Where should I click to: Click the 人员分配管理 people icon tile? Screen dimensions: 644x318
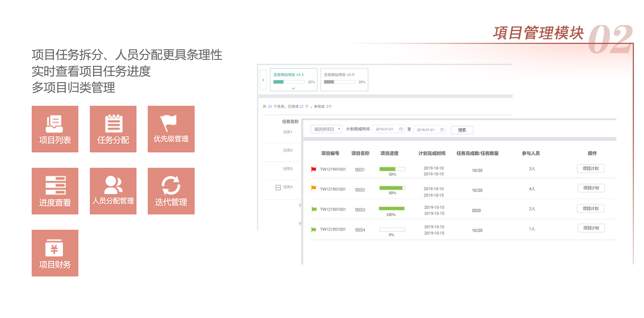tap(113, 191)
